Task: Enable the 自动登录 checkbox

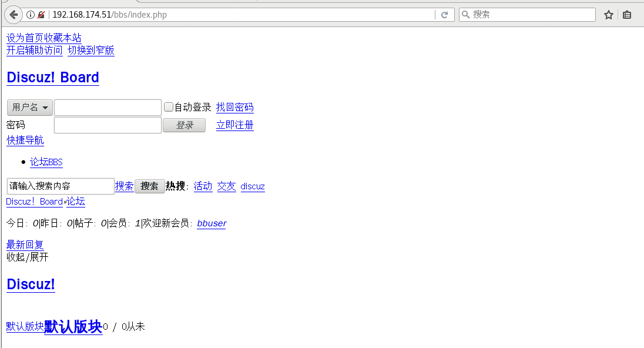Action: tap(169, 107)
